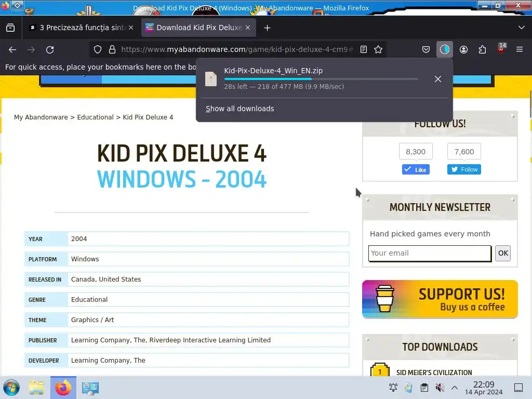This screenshot has width=532, height=399.
Task: Open clipboard tray icon
Action: pyautogui.click(x=424, y=388)
